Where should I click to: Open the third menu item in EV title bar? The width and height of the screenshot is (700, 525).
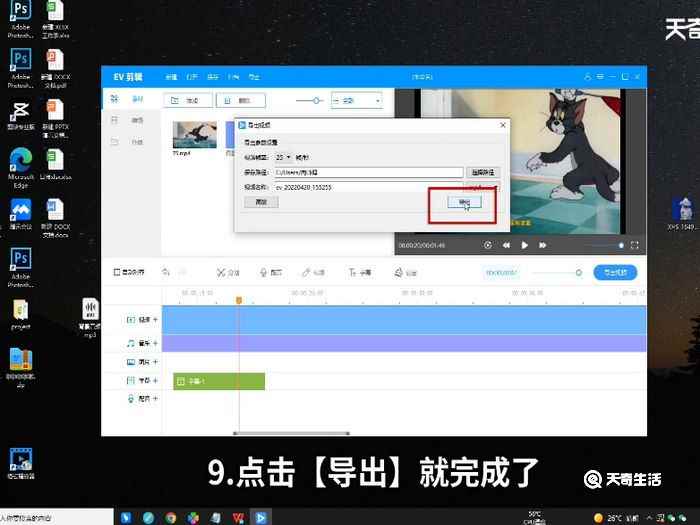[212, 77]
